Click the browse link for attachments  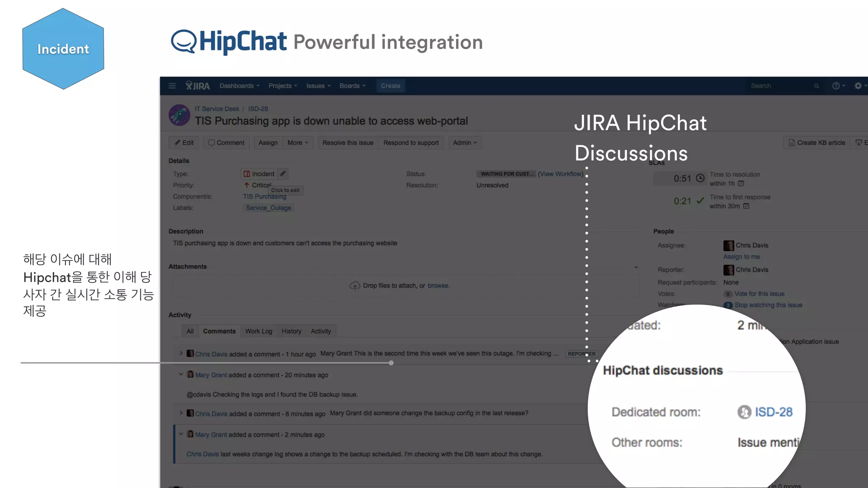pos(438,286)
